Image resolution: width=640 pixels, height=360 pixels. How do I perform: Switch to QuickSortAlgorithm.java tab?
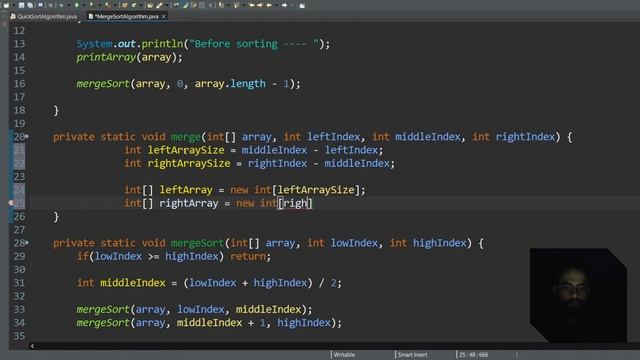pyautogui.click(x=44, y=16)
